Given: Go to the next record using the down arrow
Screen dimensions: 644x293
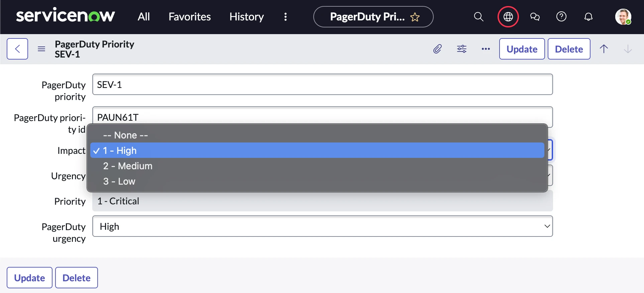Looking at the screenshot, I should (628, 49).
